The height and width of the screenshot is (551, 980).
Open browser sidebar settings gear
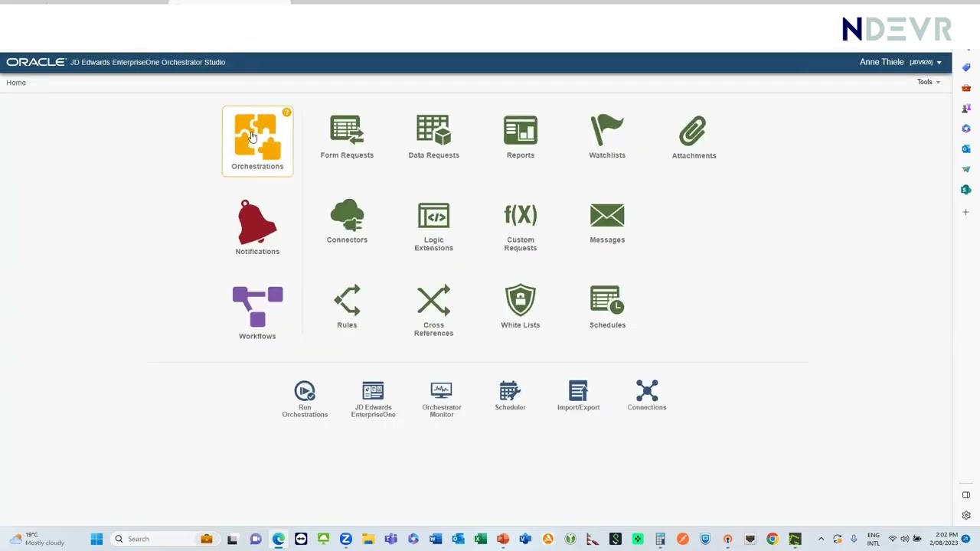[966, 516]
